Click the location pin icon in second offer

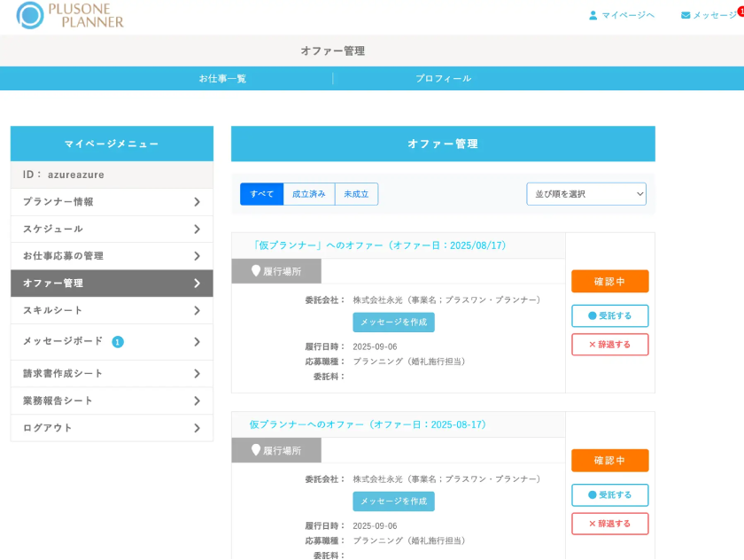tap(256, 450)
